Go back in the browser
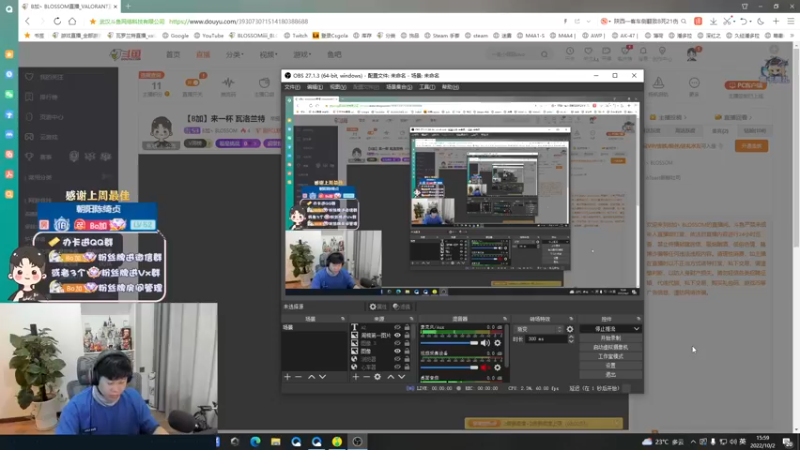This screenshot has height=450, width=800. click(x=28, y=21)
